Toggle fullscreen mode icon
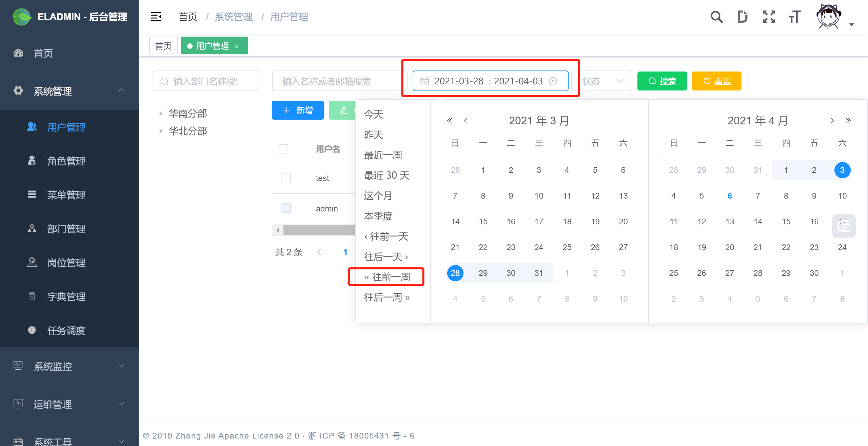The image size is (868, 446). 769,17
